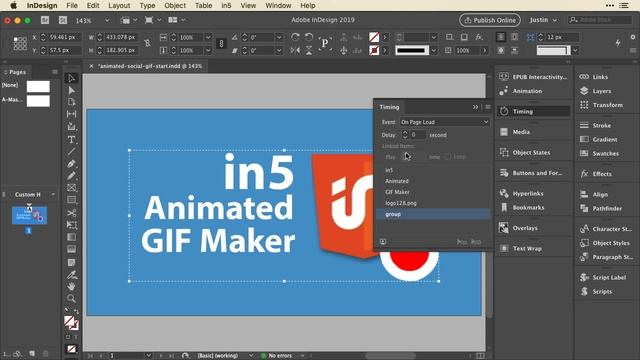The image size is (640, 360).
Task: Click the stroke swatch in control bar
Action: tap(374, 51)
